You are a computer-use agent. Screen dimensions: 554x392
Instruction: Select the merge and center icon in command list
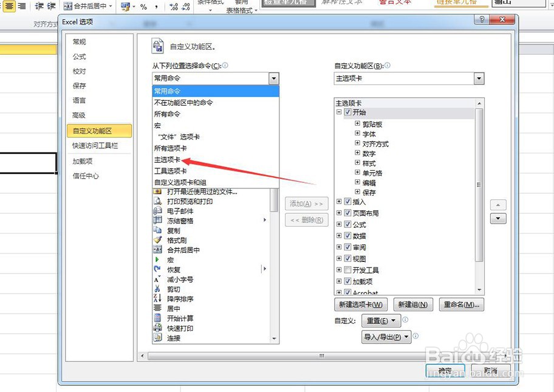157,250
